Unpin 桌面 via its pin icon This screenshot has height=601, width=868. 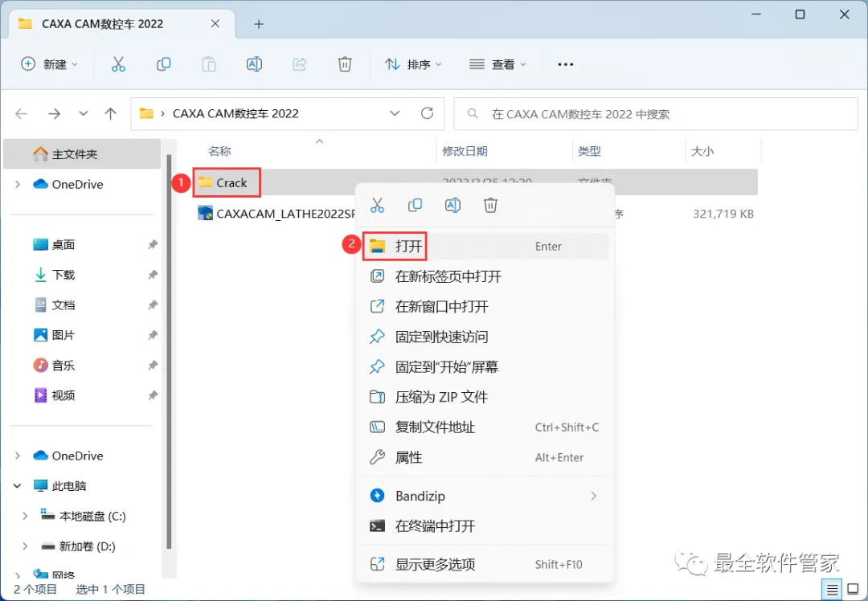click(153, 244)
